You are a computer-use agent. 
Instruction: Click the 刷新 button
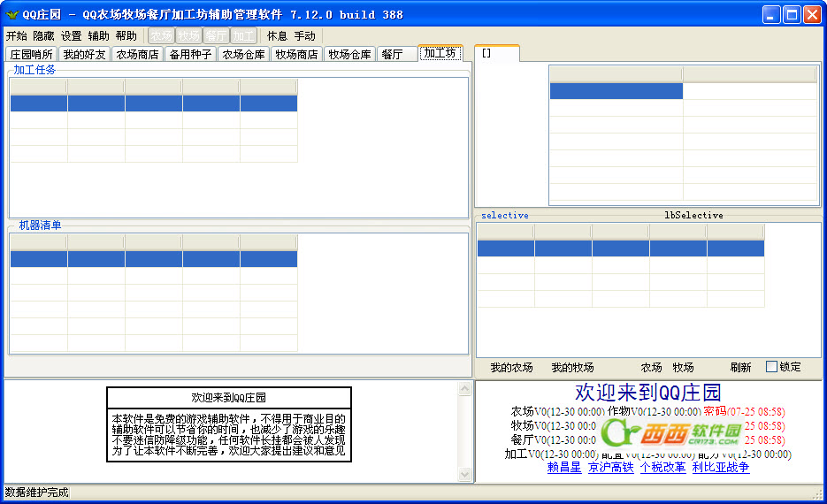[740, 368]
